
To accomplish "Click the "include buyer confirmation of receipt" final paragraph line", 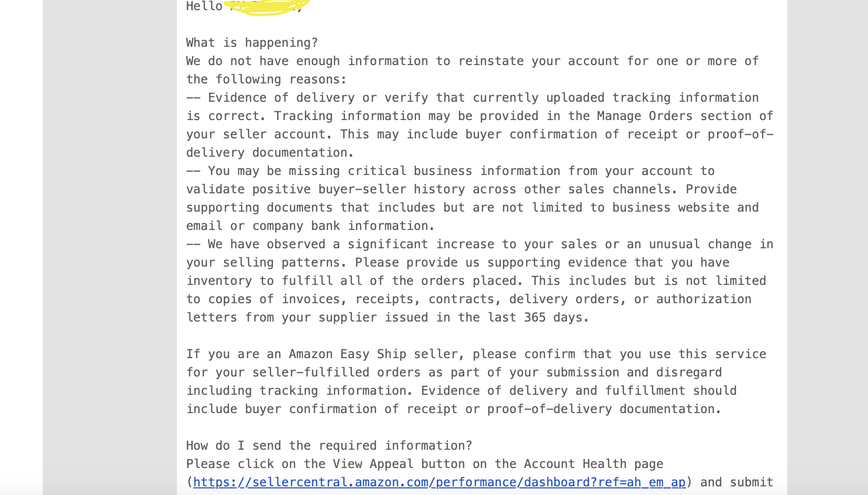I will tap(454, 409).
